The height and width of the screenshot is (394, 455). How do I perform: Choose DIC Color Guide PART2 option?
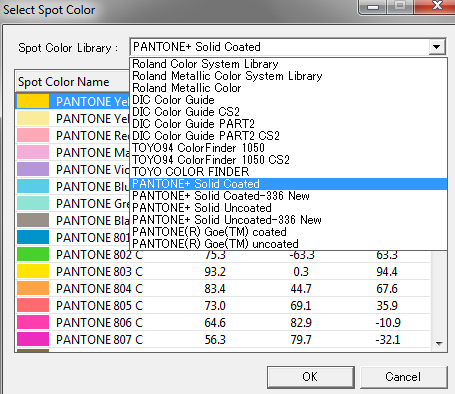pos(288,124)
